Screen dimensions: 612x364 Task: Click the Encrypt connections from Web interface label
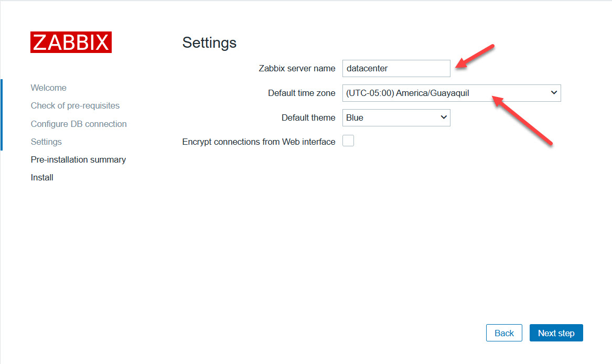click(259, 142)
